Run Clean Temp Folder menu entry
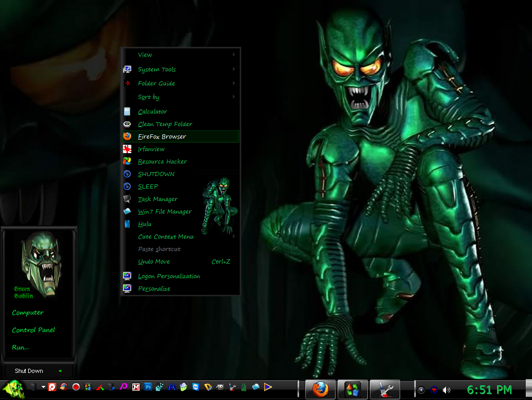 click(180, 124)
